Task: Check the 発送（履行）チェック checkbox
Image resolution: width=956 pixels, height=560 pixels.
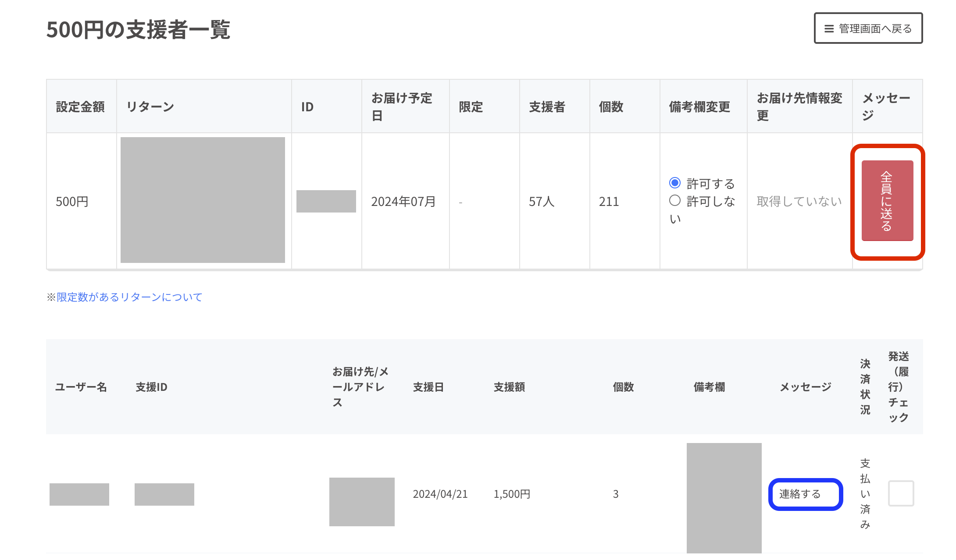Action: coord(901,493)
